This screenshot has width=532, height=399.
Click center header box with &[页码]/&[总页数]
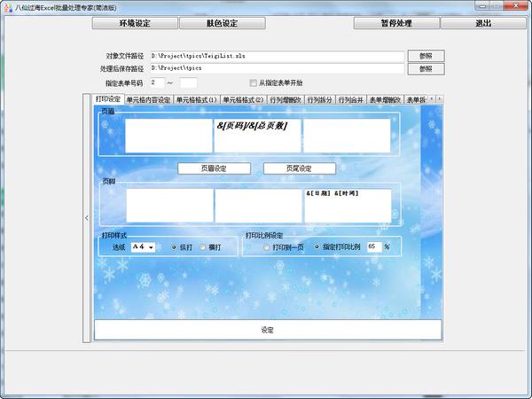click(x=257, y=136)
